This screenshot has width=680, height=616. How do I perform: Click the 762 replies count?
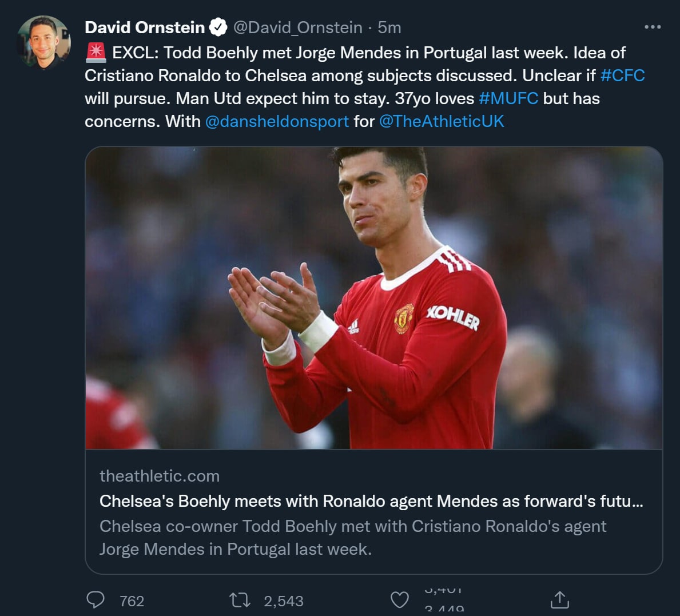click(132, 601)
